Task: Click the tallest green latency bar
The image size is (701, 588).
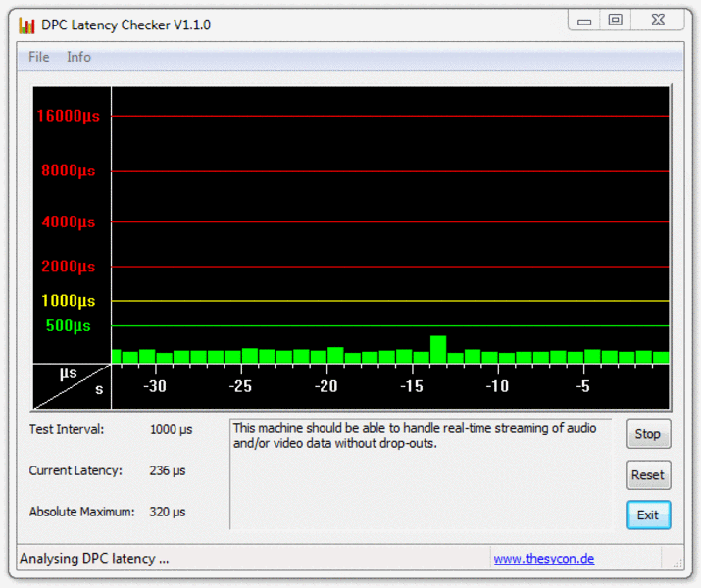Action: tap(438, 349)
